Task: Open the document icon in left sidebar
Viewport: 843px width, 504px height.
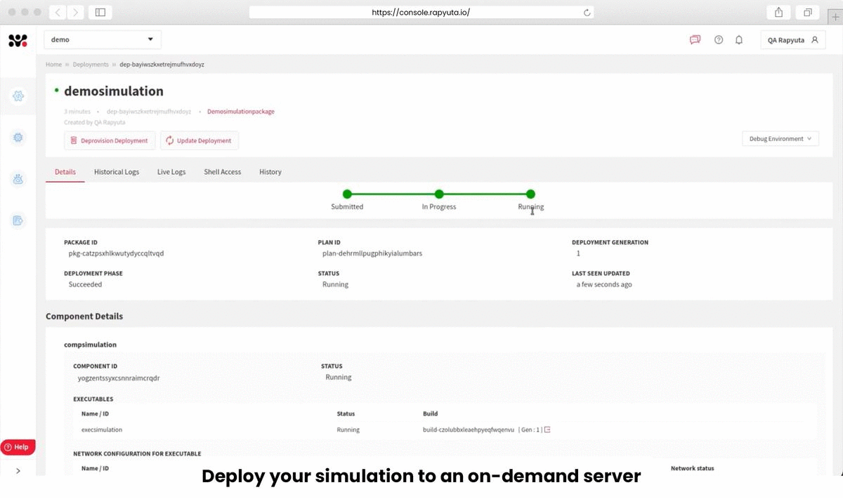Action: tap(18, 220)
